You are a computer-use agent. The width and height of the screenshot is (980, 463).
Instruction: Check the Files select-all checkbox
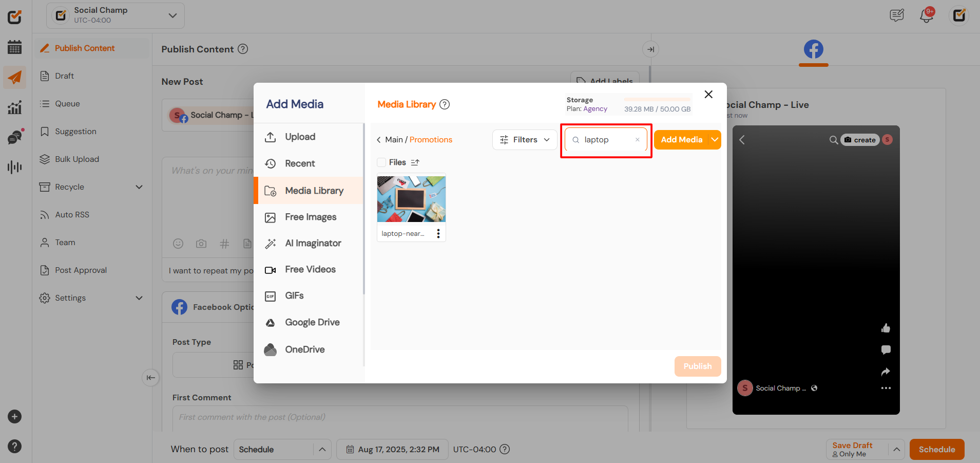(381, 162)
